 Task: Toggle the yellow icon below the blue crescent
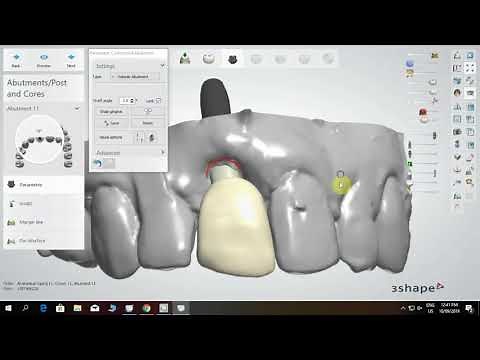coord(410,73)
